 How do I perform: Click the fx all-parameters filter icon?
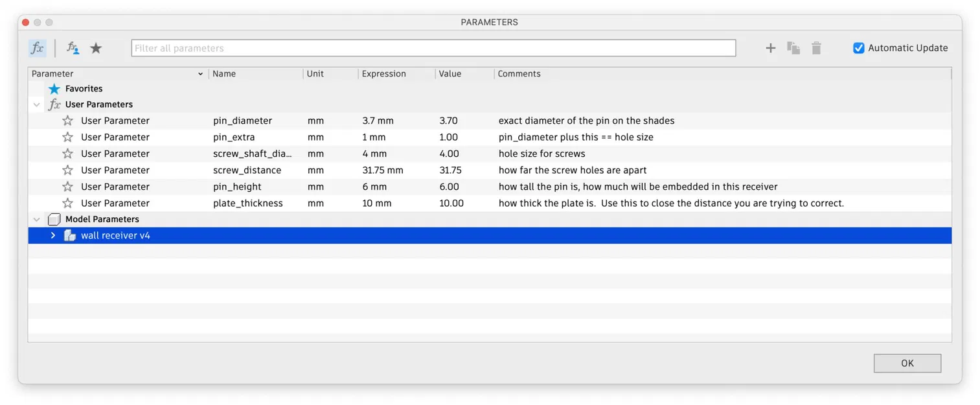pyautogui.click(x=38, y=48)
